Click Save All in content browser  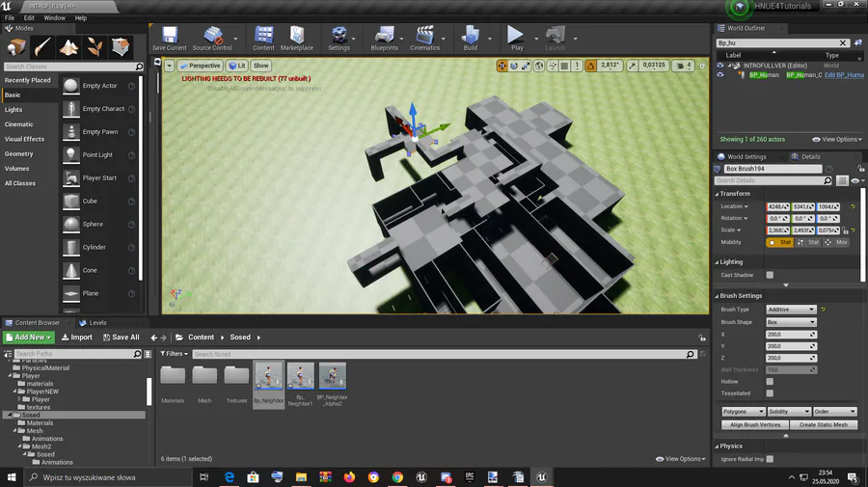tap(122, 337)
